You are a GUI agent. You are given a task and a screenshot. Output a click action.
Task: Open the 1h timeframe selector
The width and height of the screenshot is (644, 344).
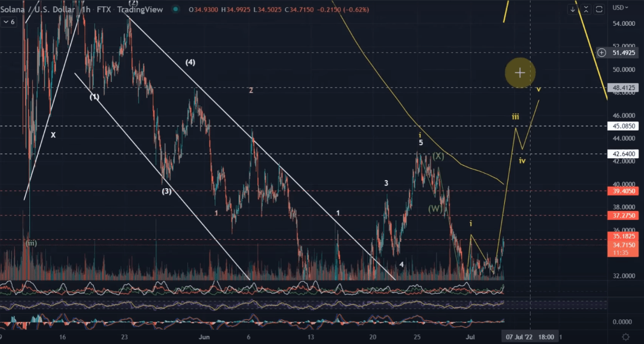point(86,9)
